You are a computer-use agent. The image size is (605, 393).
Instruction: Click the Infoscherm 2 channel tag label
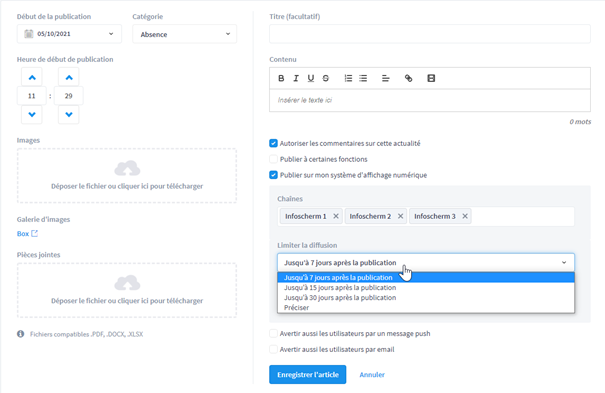click(x=370, y=216)
